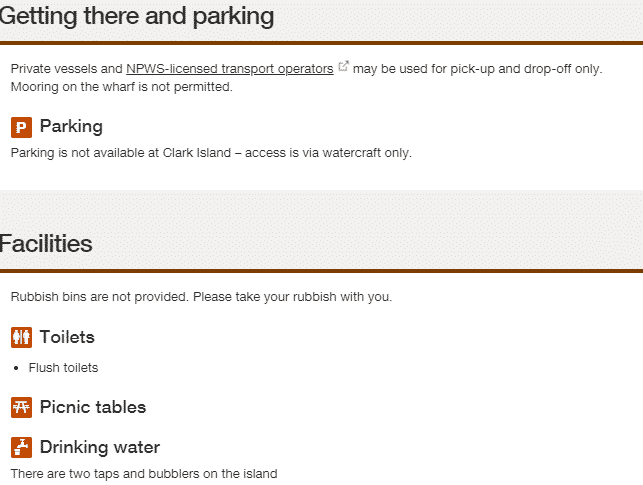
Task: Click the Facilities section heading
Action: tap(46, 244)
